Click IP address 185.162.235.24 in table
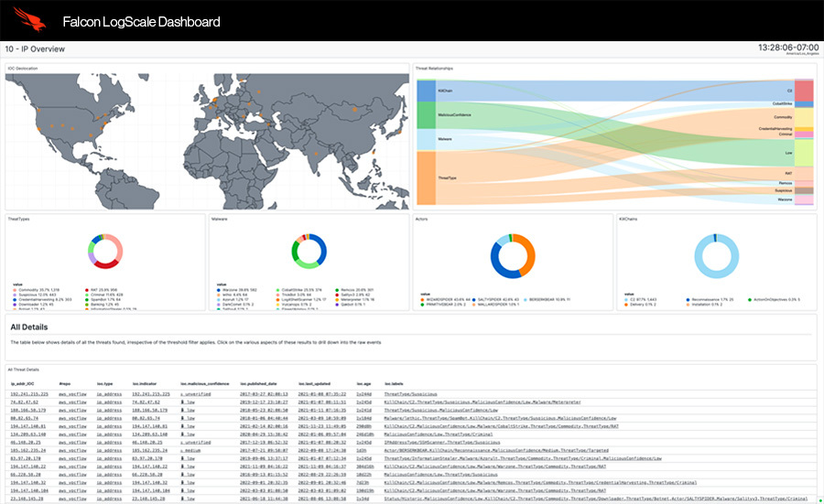This screenshot has width=824, height=504. [x=28, y=450]
